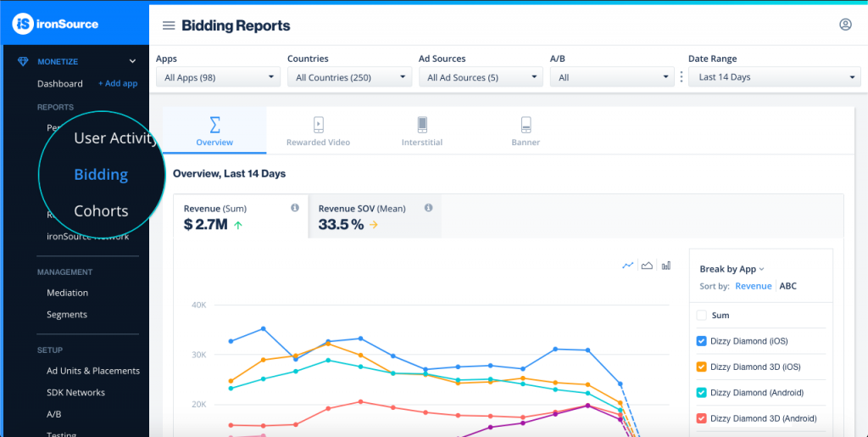
Task: Click the Monetize diamond icon
Action: point(23,62)
